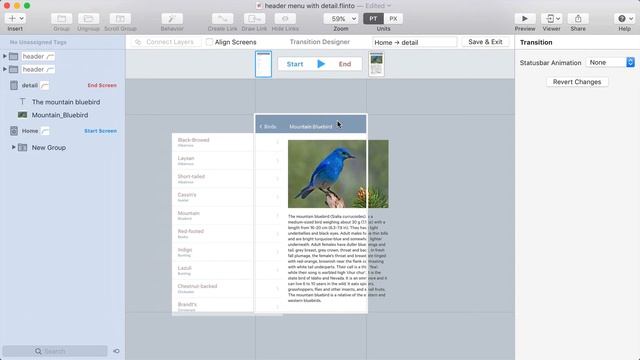The width and height of the screenshot is (640, 360).
Task: Open the Viewer device dropdown
Action: 551,19
